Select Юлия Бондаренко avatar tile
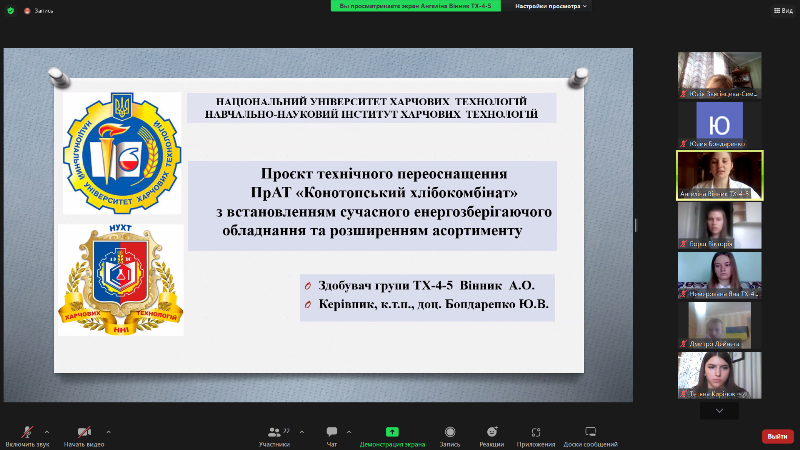800x450 pixels. pos(719,125)
